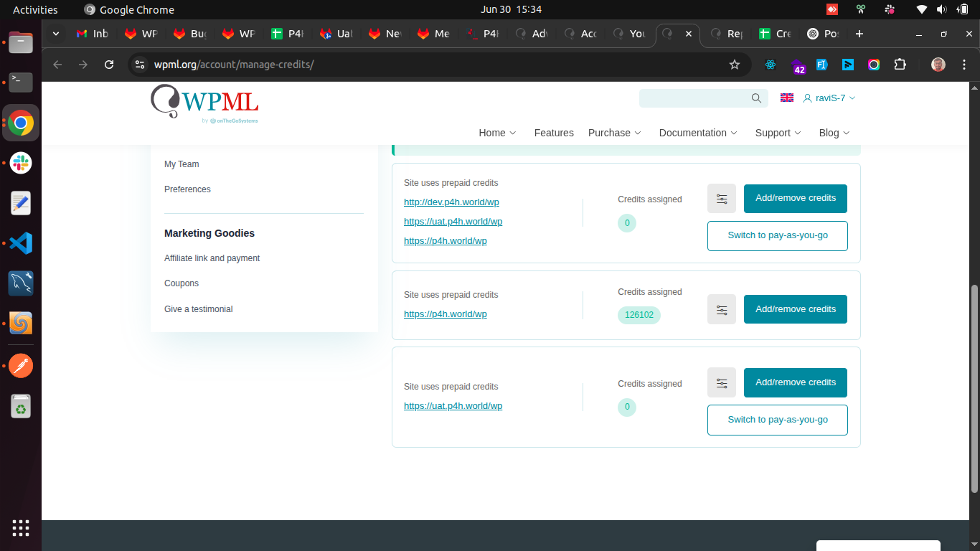This screenshot has height=551, width=980.
Task: Launch Slack from the dock
Action: 21,163
